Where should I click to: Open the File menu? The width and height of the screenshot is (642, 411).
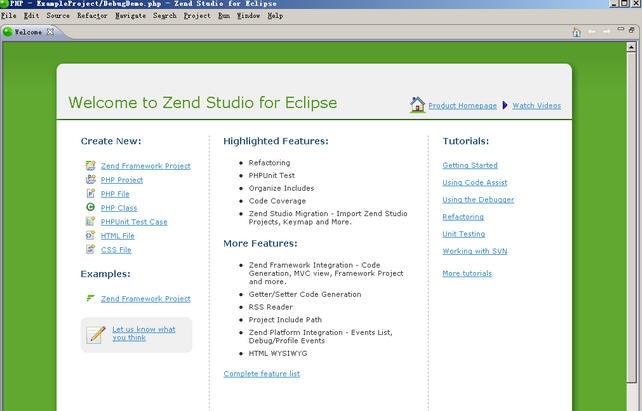[9, 16]
